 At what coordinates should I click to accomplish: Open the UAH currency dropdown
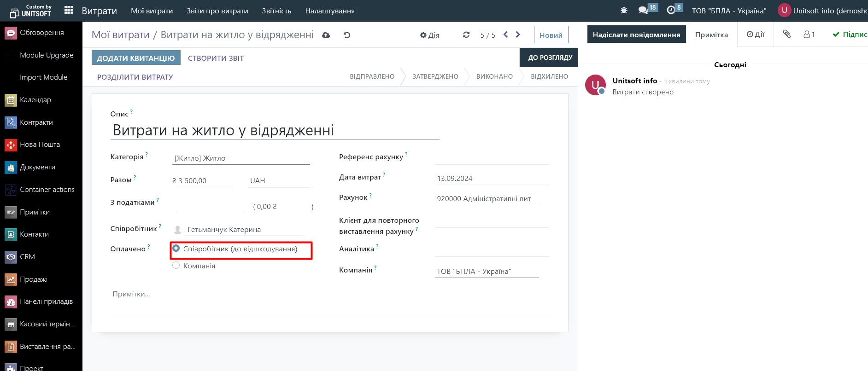pos(279,181)
